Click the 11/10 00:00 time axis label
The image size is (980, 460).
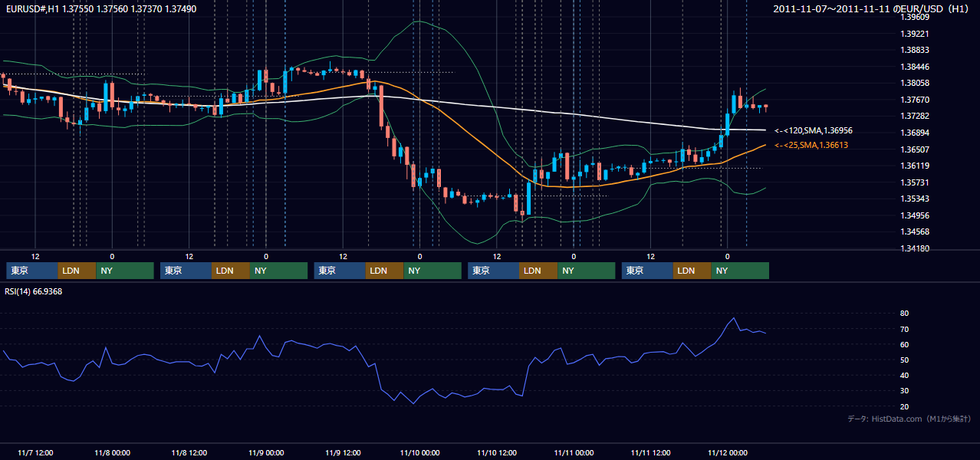(420, 453)
